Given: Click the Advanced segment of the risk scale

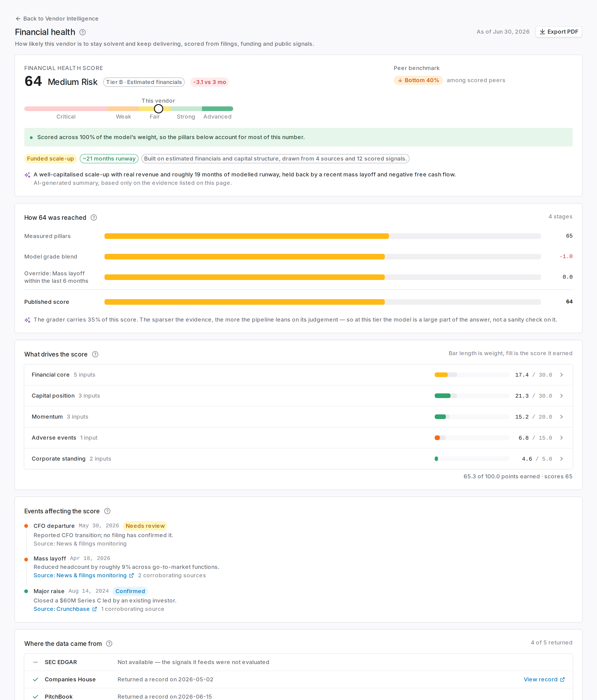Looking at the screenshot, I should pos(217,109).
